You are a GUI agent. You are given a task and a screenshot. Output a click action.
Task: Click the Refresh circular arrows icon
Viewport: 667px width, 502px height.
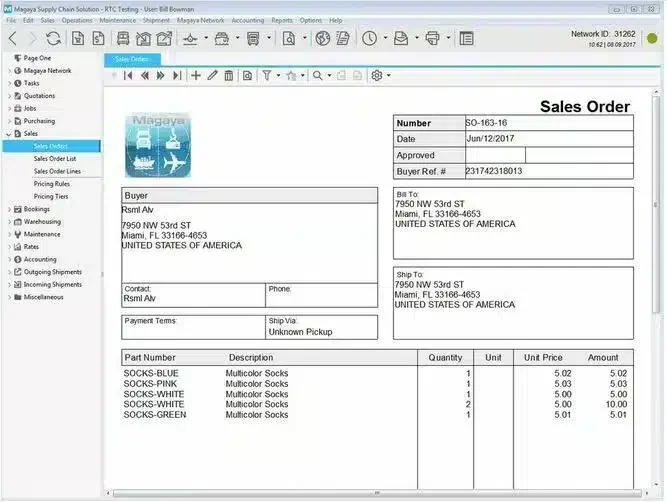click(x=53, y=39)
